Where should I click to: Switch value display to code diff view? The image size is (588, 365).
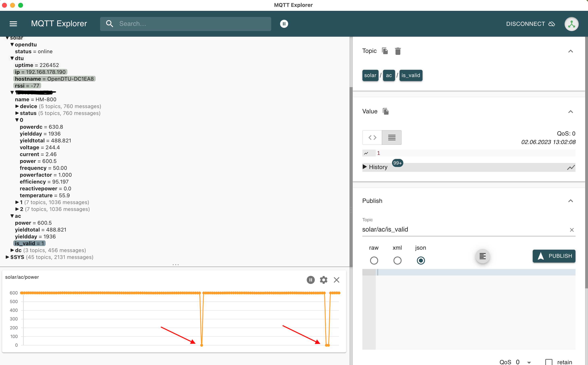point(372,137)
